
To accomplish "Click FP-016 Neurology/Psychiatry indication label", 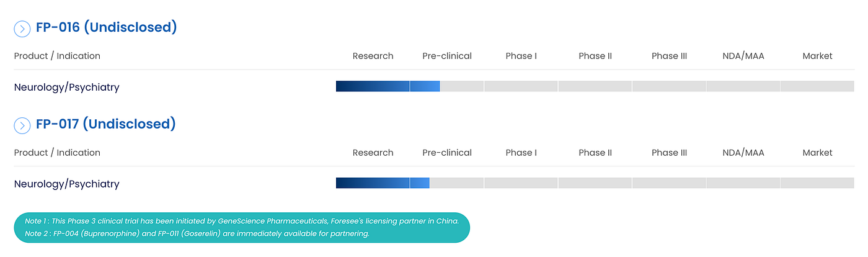I will 66,87.
